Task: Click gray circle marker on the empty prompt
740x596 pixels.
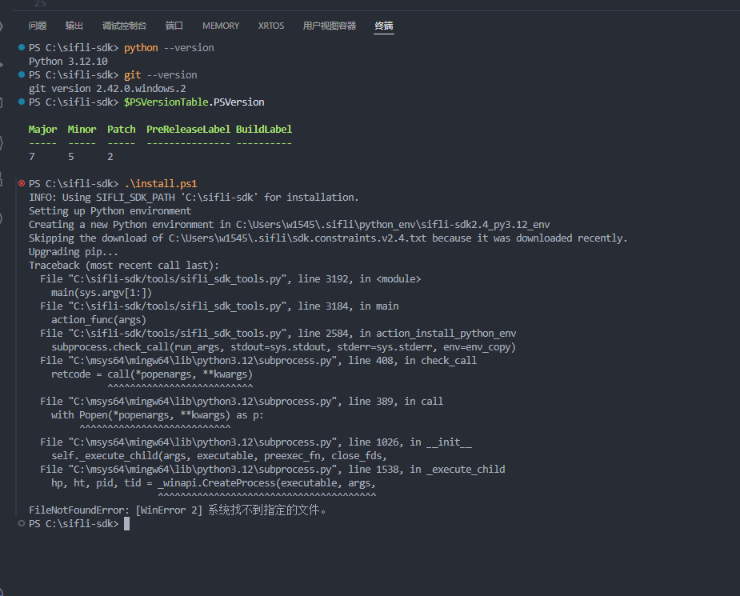Action: click(x=21, y=523)
